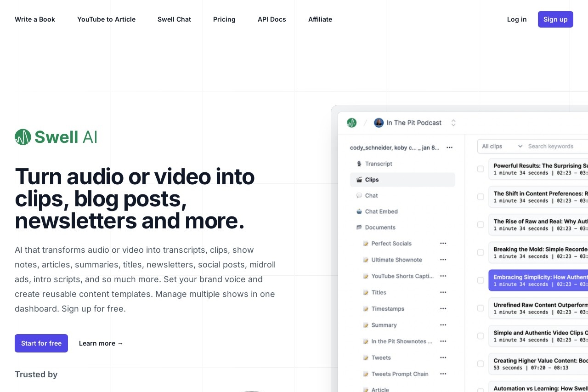This screenshot has height=392, width=588.
Task: Click the note icon beside Tweets Prompt Chain
Action: point(366,374)
